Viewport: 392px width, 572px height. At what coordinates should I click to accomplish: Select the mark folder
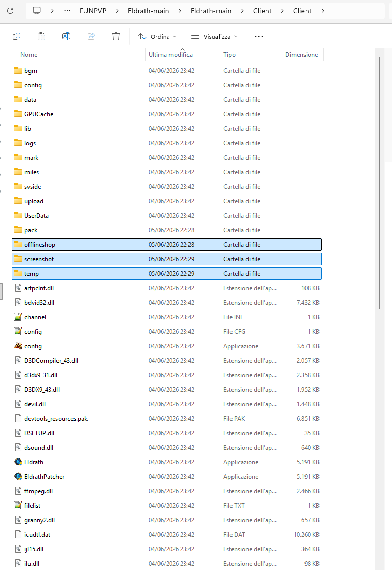(167, 157)
